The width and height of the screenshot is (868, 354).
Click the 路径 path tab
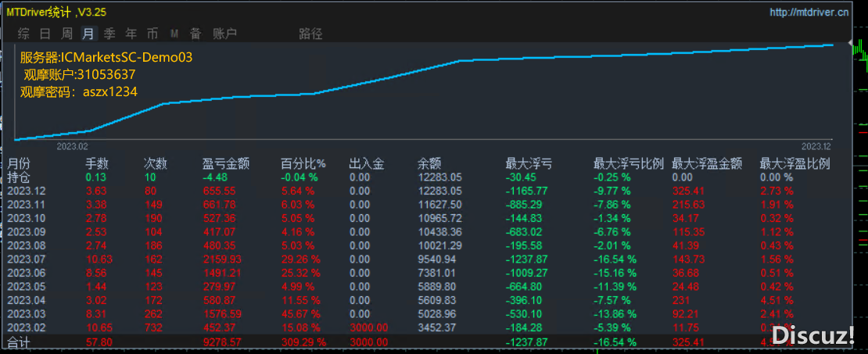tap(310, 34)
